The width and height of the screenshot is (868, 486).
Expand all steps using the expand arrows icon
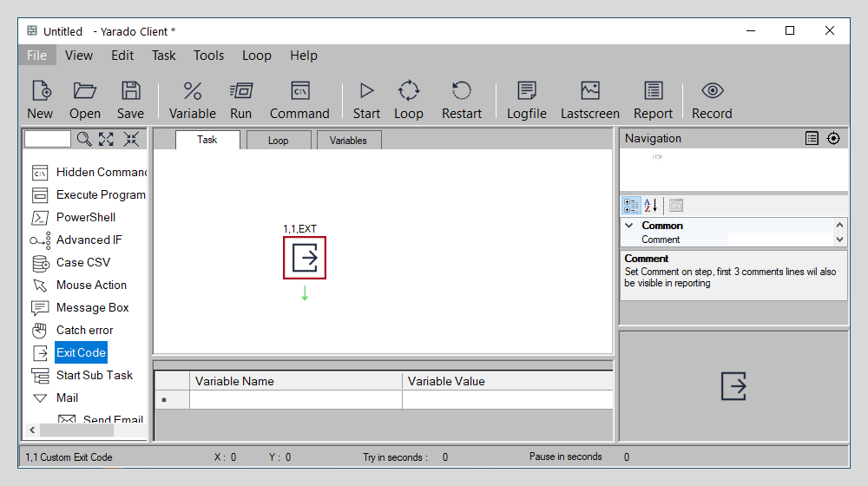pos(107,139)
